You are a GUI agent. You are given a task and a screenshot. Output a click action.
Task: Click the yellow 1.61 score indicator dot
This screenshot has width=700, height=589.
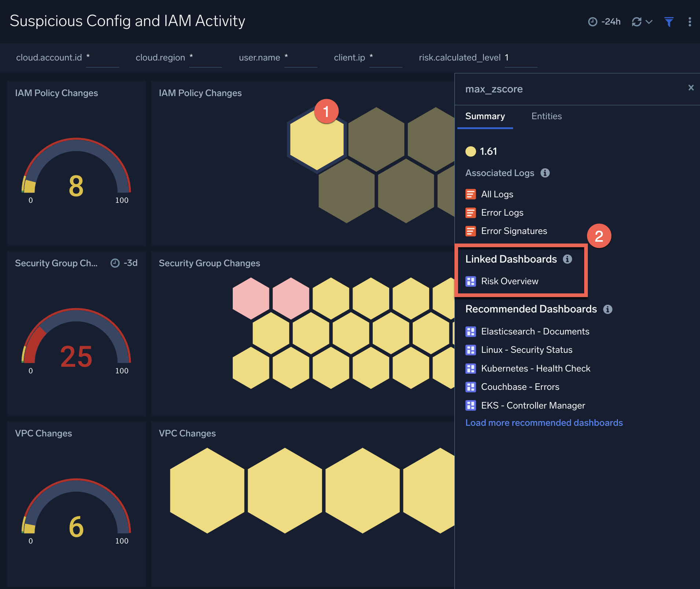click(x=471, y=151)
